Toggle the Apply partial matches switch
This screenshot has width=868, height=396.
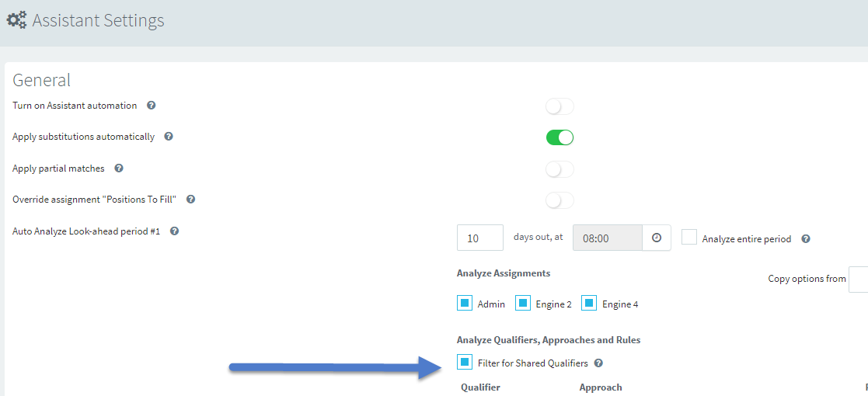tap(559, 169)
